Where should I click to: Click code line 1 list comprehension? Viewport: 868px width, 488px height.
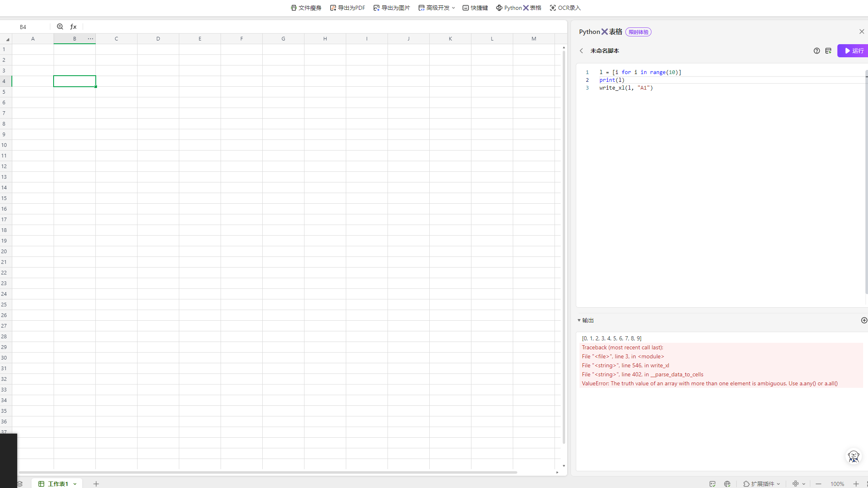tap(640, 72)
